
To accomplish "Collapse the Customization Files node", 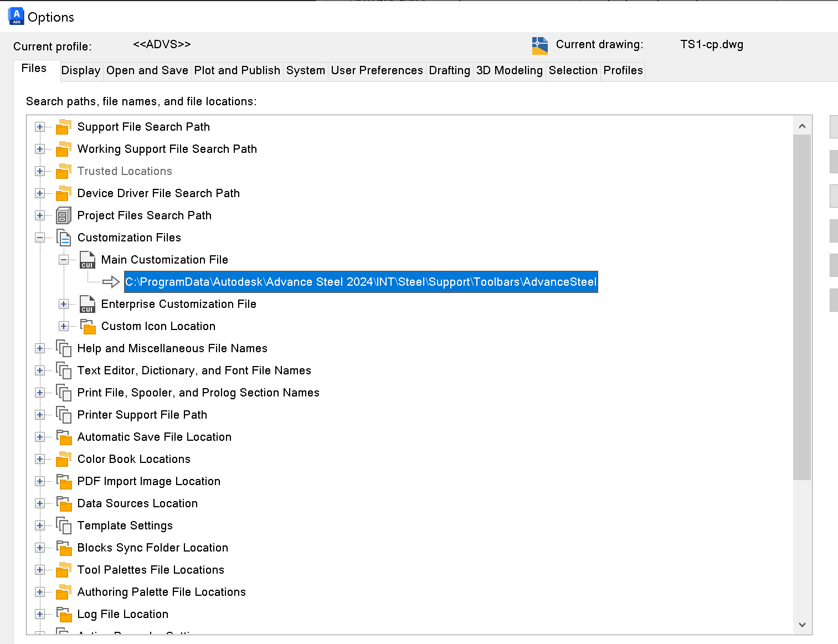I will 40,238.
